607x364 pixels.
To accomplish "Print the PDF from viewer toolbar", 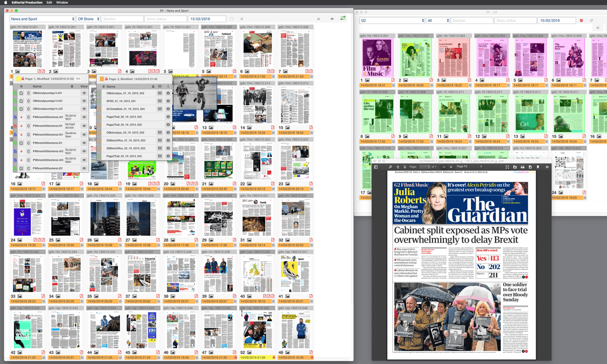I will click(522, 167).
